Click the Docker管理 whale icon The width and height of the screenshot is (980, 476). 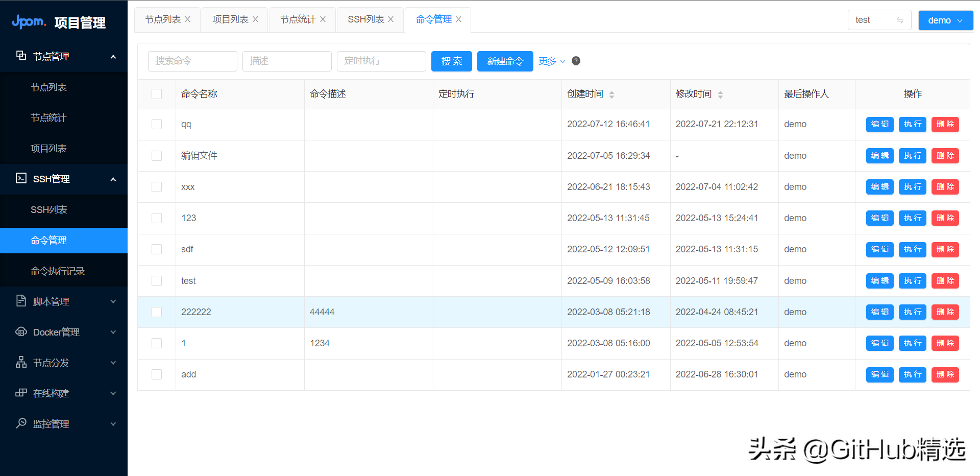tap(21, 332)
